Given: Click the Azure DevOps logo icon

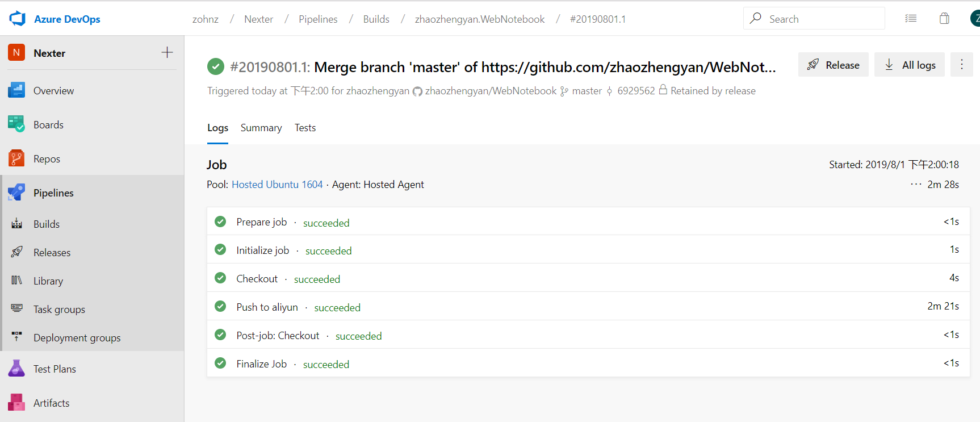Looking at the screenshot, I should (x=17, y=19).
